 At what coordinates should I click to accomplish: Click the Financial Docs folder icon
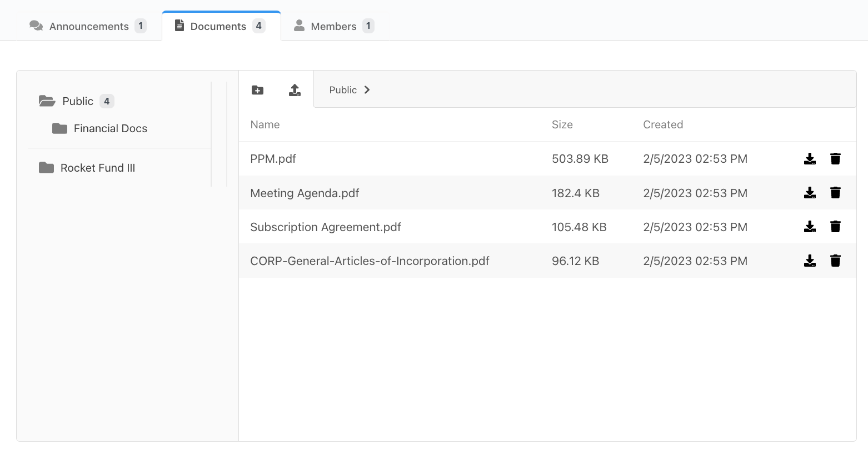pos(59,128)
